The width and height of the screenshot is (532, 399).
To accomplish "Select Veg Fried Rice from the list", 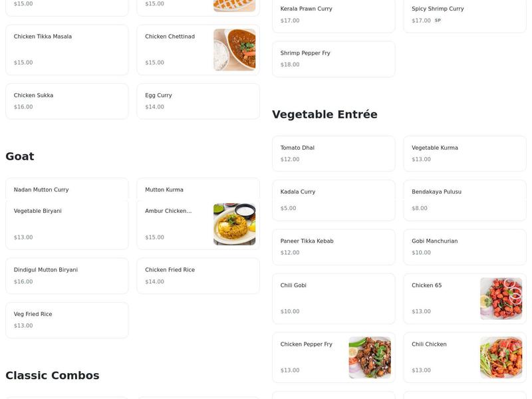I will 66,319.
